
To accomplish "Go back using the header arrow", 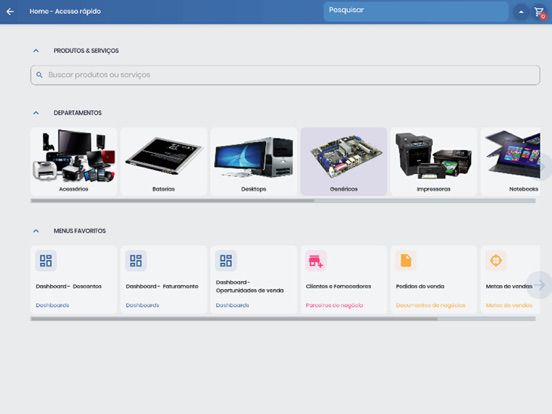I will (x=10, y=12).
